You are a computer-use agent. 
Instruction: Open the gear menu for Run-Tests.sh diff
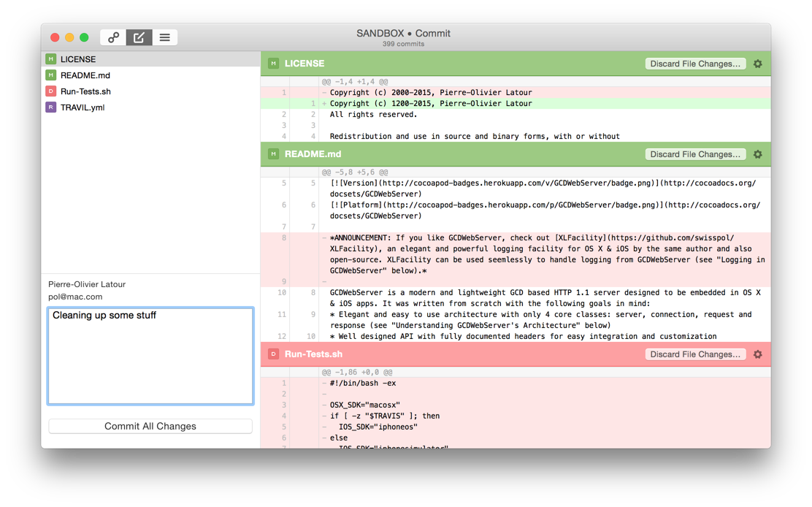tap(758, 354)
